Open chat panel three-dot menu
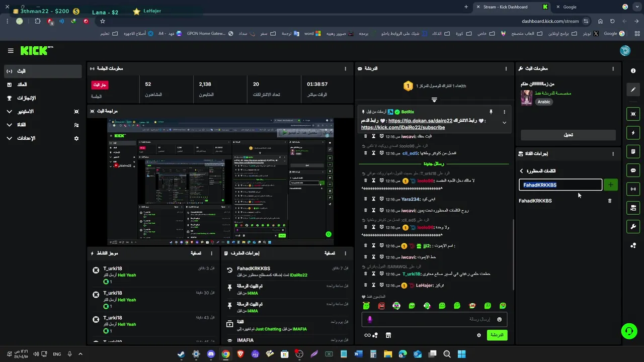The image size is (644, 362). click(506, 68)
